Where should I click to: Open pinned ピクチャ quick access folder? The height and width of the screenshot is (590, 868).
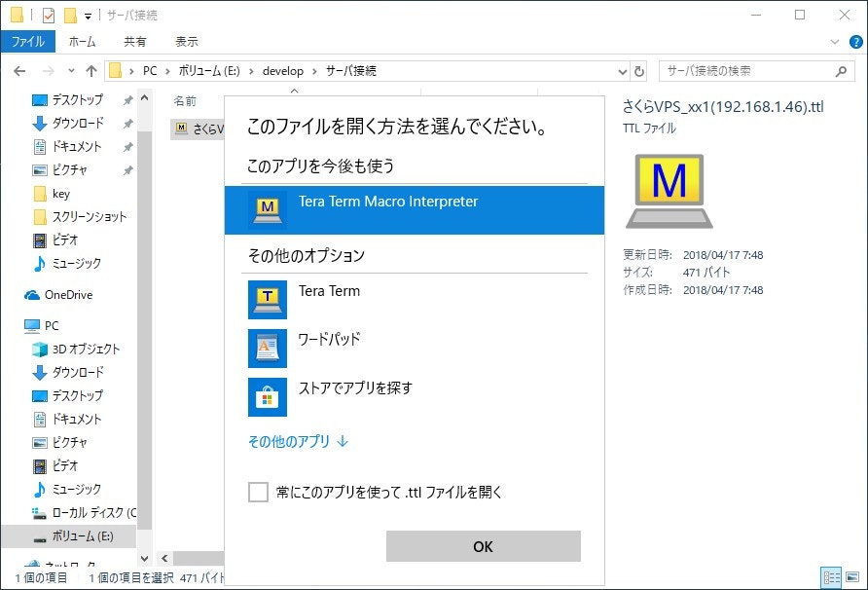point(69,170)
